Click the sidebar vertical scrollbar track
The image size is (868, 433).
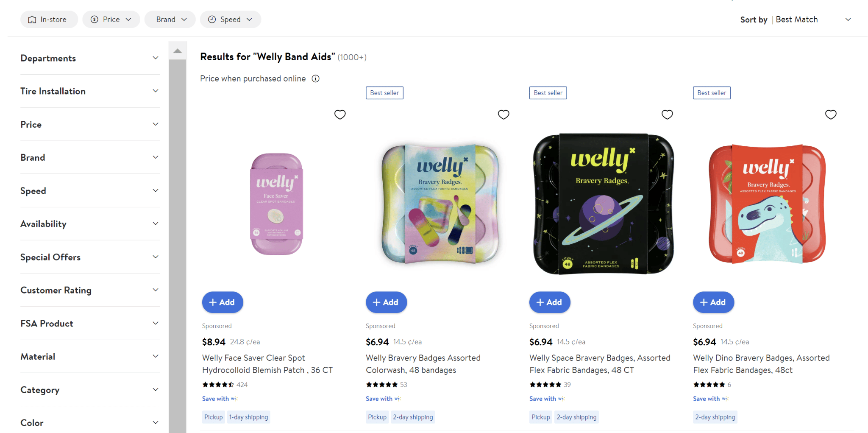pyautogui.click(x=178, y=246)
